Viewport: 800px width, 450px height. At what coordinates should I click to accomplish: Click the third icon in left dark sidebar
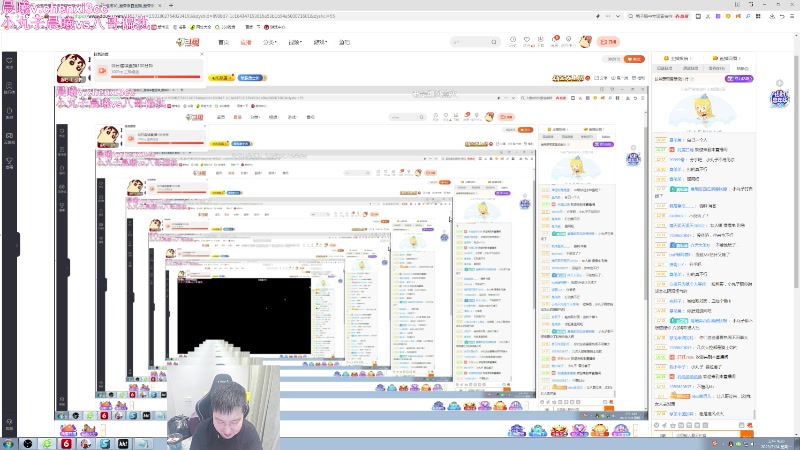pyautogui.click(x=9, y=113)
